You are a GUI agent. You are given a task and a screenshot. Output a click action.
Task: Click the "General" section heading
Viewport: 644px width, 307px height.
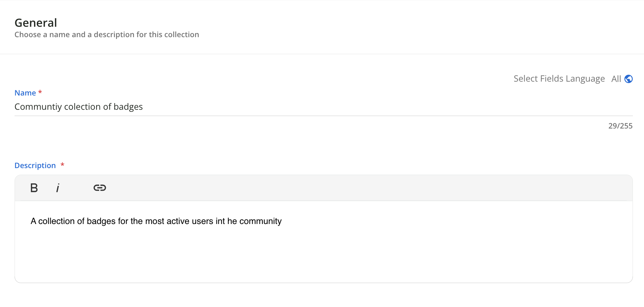click(x=36, y=23)
